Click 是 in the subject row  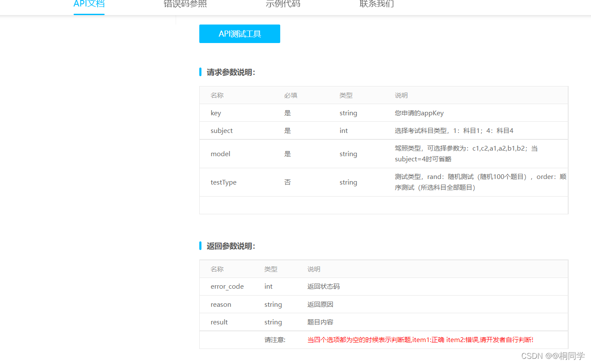288,131
